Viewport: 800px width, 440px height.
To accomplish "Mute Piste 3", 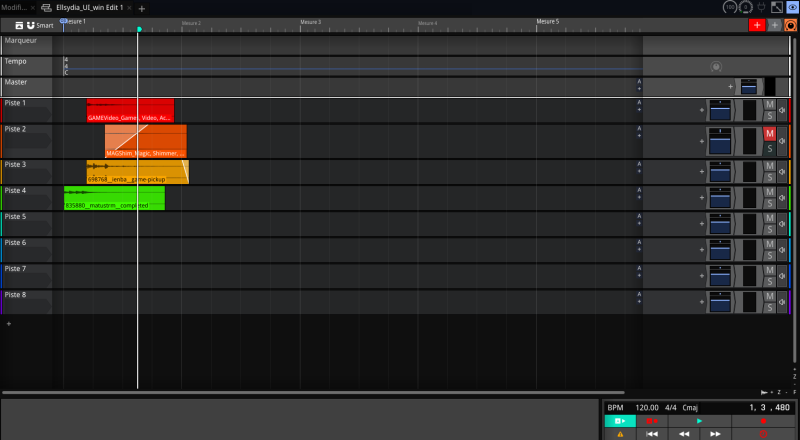I will click(769, 166).
